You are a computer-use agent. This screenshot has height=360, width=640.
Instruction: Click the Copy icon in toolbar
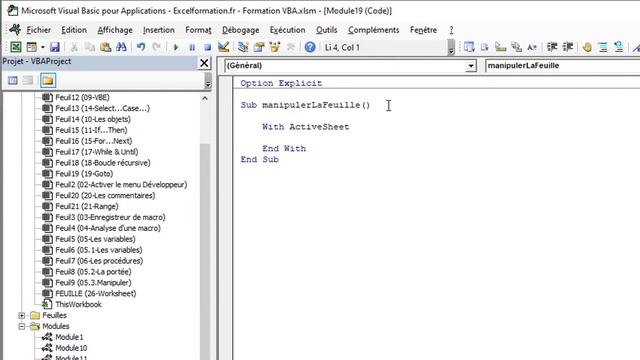coord(90,47)
